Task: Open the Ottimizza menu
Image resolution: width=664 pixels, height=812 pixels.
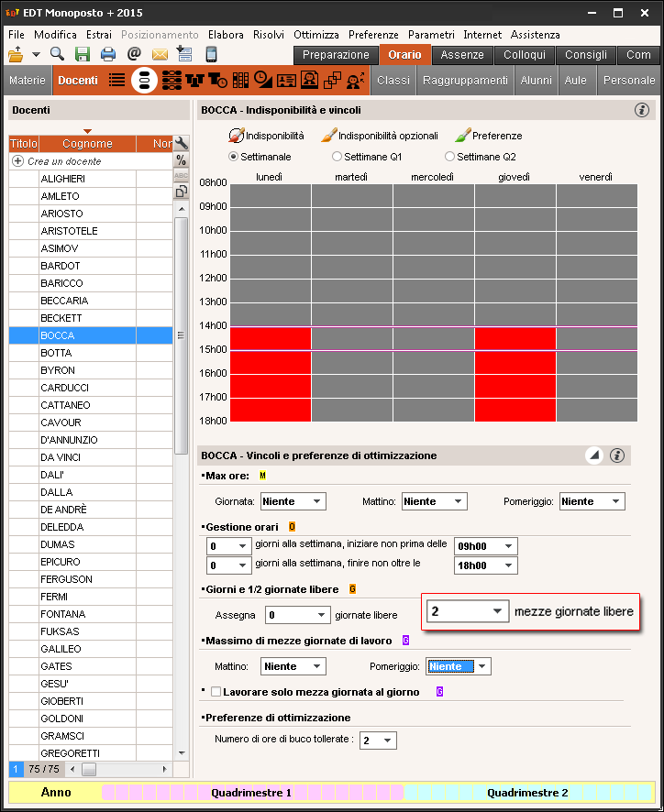Action: pyautogui.click(x=316, y=35)
